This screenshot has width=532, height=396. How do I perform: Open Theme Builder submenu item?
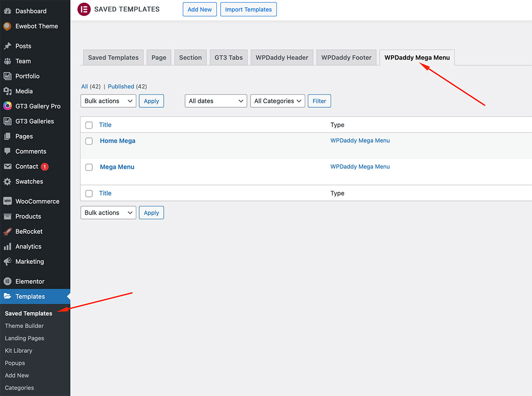pyautogui.click(x=24, y=326)
